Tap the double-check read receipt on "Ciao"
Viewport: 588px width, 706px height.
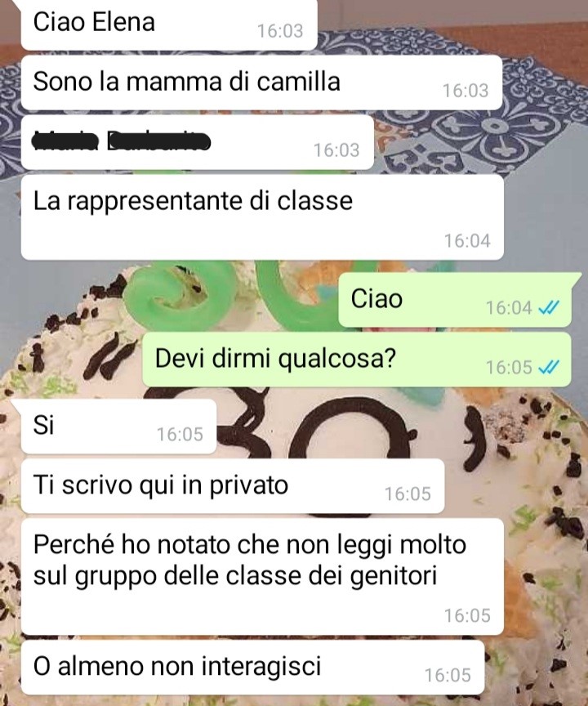(549, 307)
